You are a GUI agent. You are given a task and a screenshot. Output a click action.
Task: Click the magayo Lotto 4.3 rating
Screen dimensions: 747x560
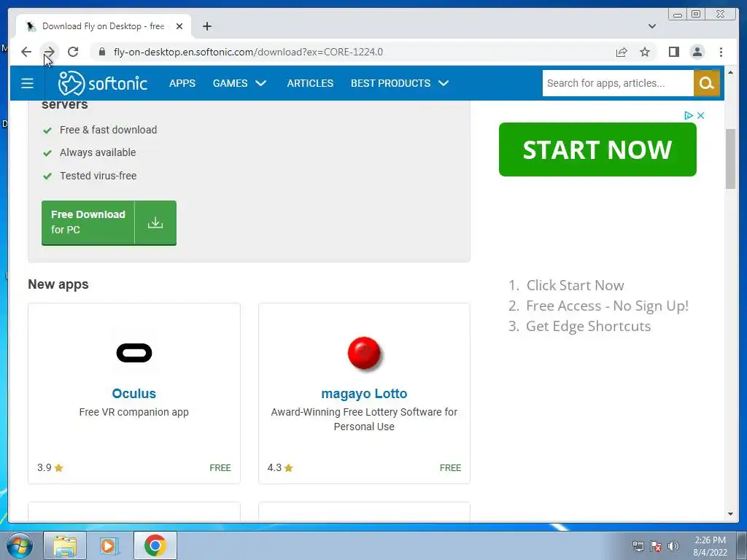(x=280, y=467)
